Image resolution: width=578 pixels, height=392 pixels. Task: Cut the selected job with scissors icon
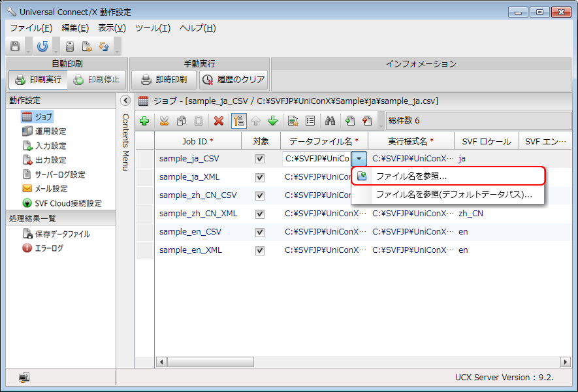point(164,121)
